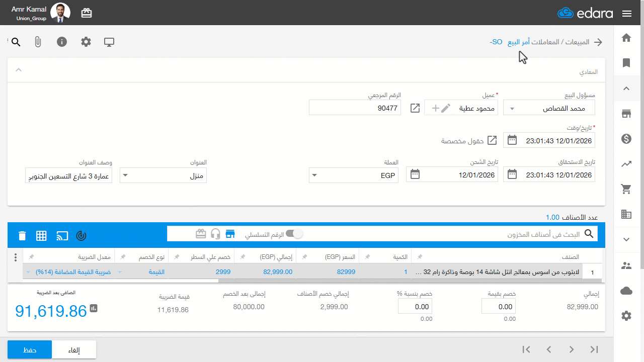Open the cloud icon in sidebar
Image resolution: width=644 pixels, height=362 pixels.
(x=626, y=291)
